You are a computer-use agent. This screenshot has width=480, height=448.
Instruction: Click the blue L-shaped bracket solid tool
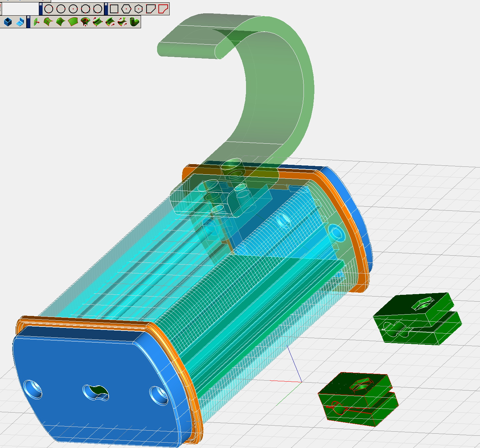coord(20,22)
